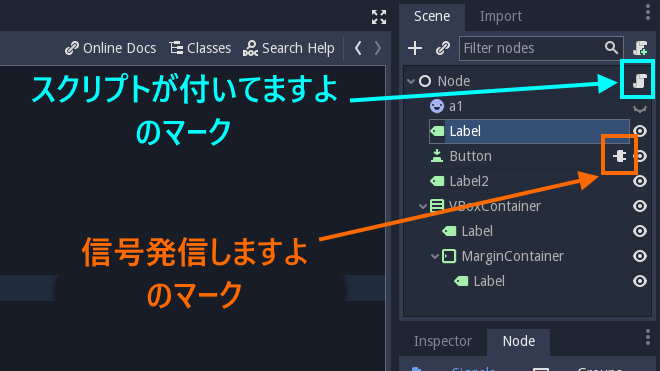Screen dimensions: 660x371
Task: Click the Label2 node type icon
Action: coord(437,181)
